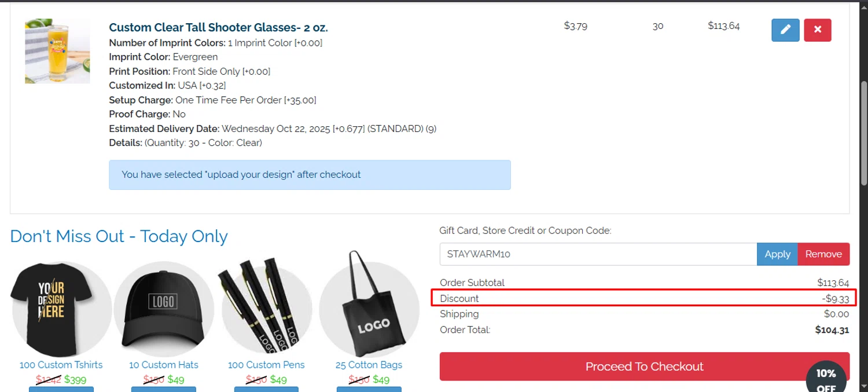Visit the 25 Cotton Bags link
868x392 pixels.
[x=369, y=365]
